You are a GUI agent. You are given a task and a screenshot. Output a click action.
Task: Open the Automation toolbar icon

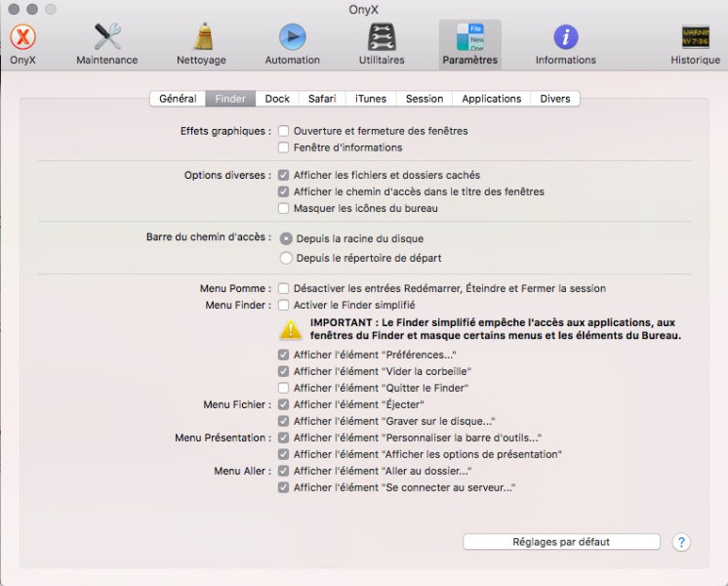[x=292, y=38]
